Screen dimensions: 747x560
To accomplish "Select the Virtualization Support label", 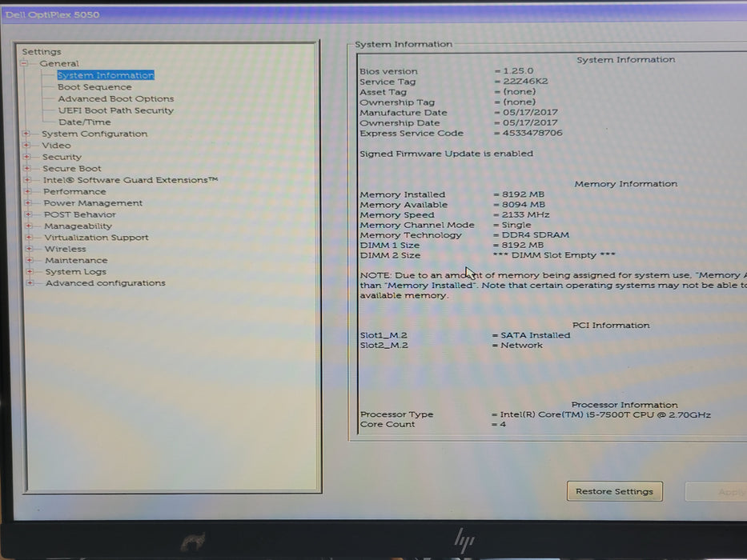I will click(x=97, y=237).
